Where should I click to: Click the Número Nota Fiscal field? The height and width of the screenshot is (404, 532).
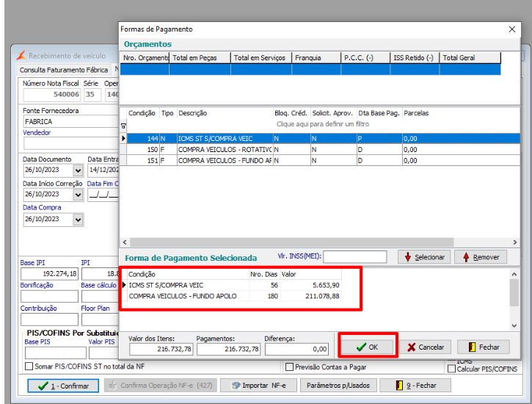(52, 95)
